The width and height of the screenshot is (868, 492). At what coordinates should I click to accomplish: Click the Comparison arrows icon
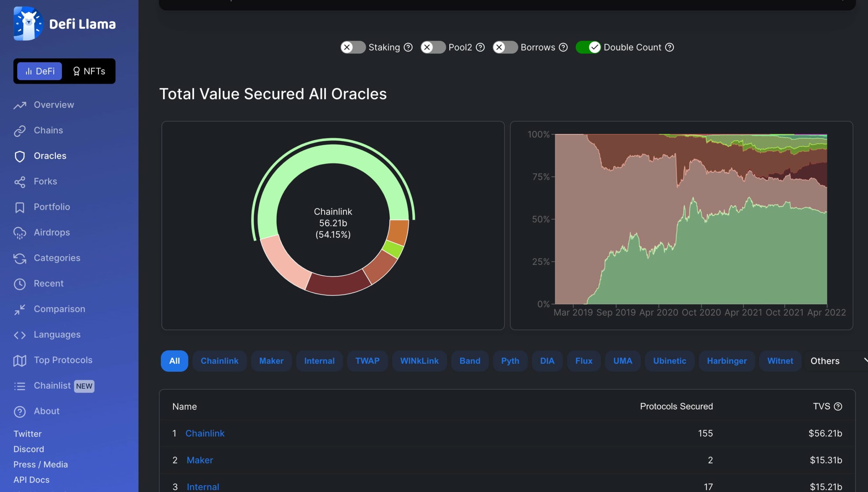20,310
